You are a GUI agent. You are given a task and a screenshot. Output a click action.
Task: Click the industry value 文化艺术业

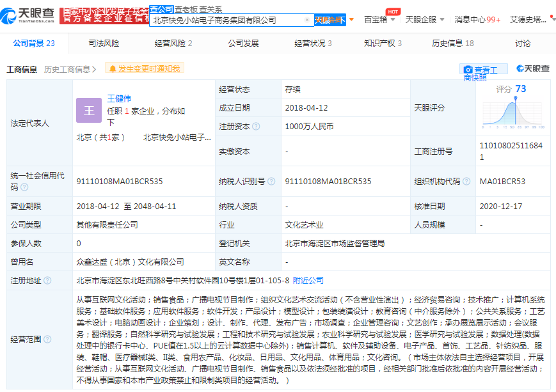click(x=305, y=224)
